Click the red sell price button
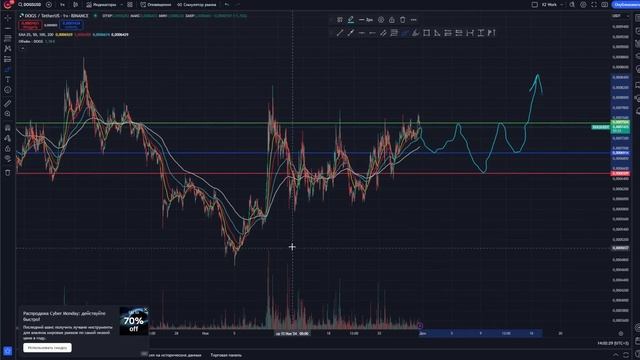This screenshot has width=640, height=360. 30,25
